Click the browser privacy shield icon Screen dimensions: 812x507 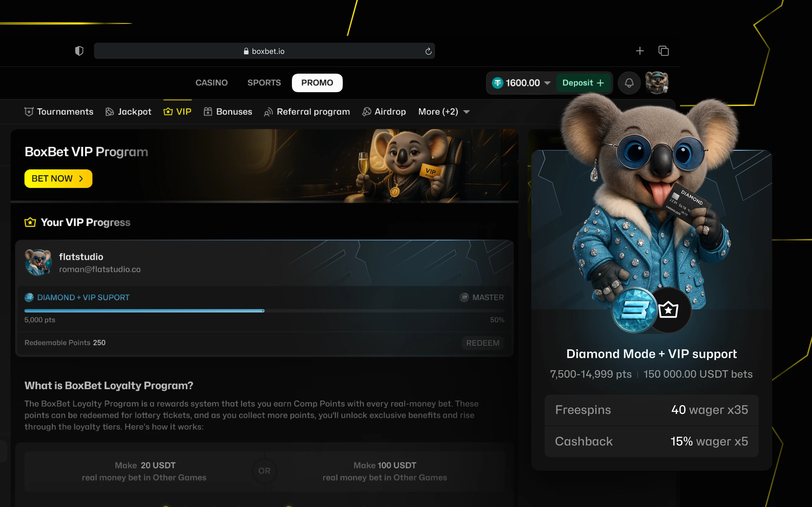point(79,51)
